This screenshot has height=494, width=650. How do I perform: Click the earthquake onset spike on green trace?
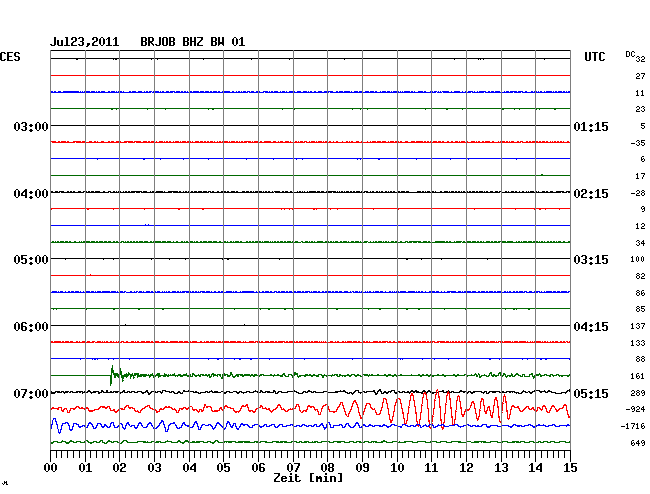point(112,375)
